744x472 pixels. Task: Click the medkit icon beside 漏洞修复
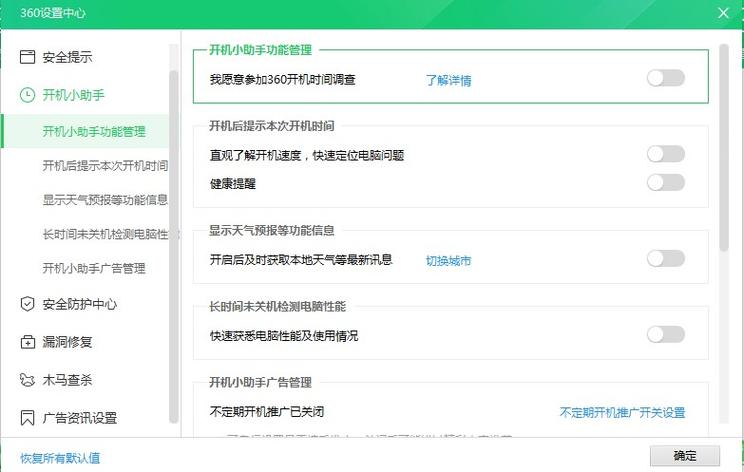pyautogui.click(x=28, y=342)
